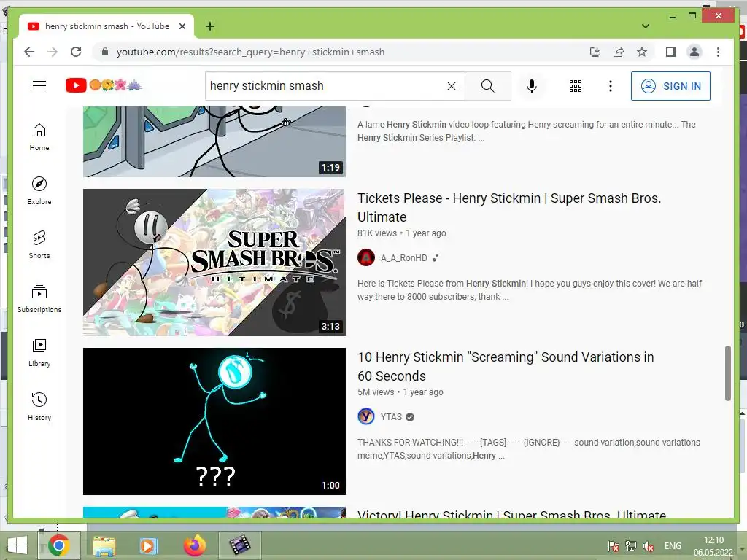Image resolution: width=747 pixels, height=560 pixels.
Task: Open Explore in the sidebar
Action: (x=39, y=191)
